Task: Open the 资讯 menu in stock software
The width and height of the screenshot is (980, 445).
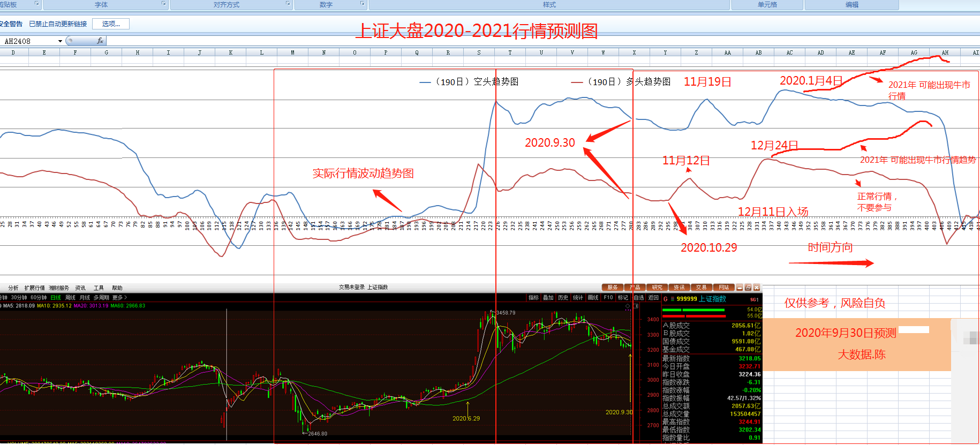Action: (x=80, y=288)
